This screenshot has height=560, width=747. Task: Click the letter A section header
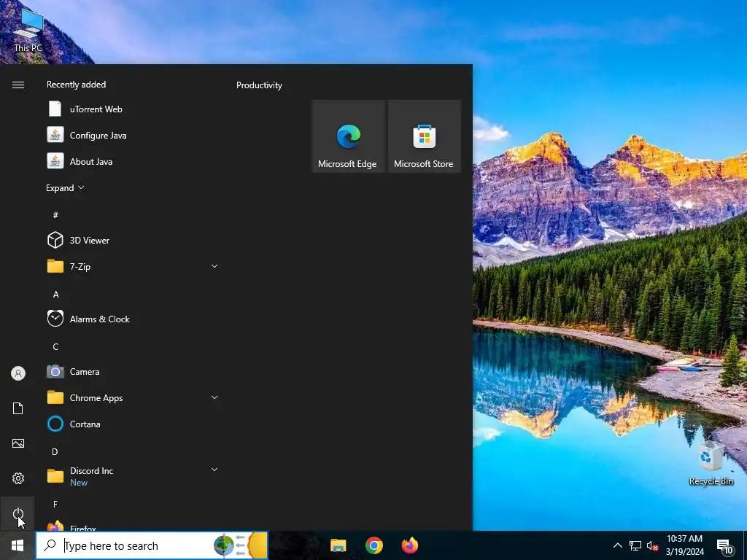[x=55, y=295]
